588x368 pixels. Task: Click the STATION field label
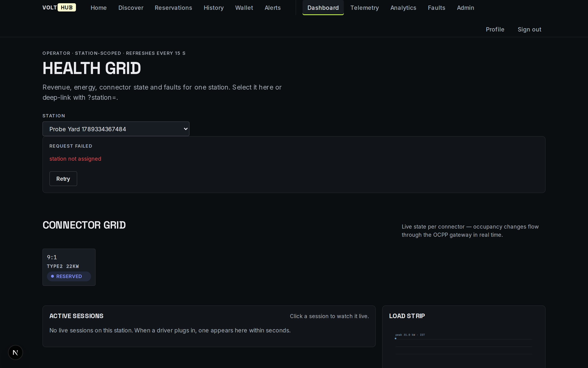[54, 116]
